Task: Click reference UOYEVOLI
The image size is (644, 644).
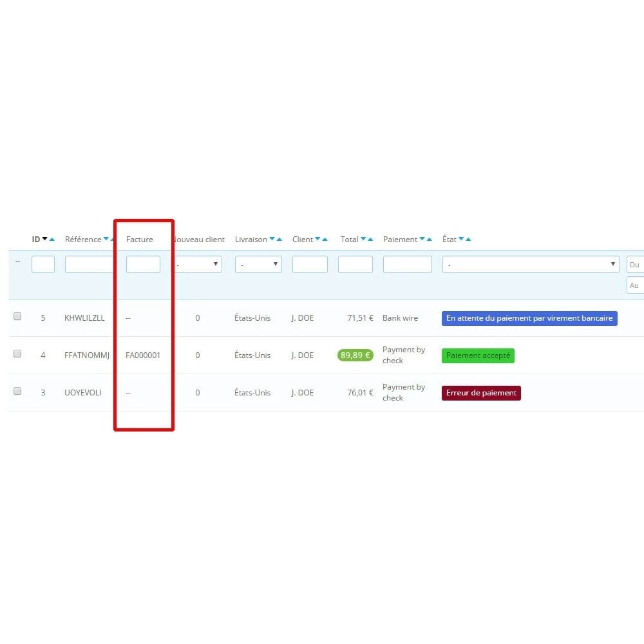Action: [x=83, y=393]
